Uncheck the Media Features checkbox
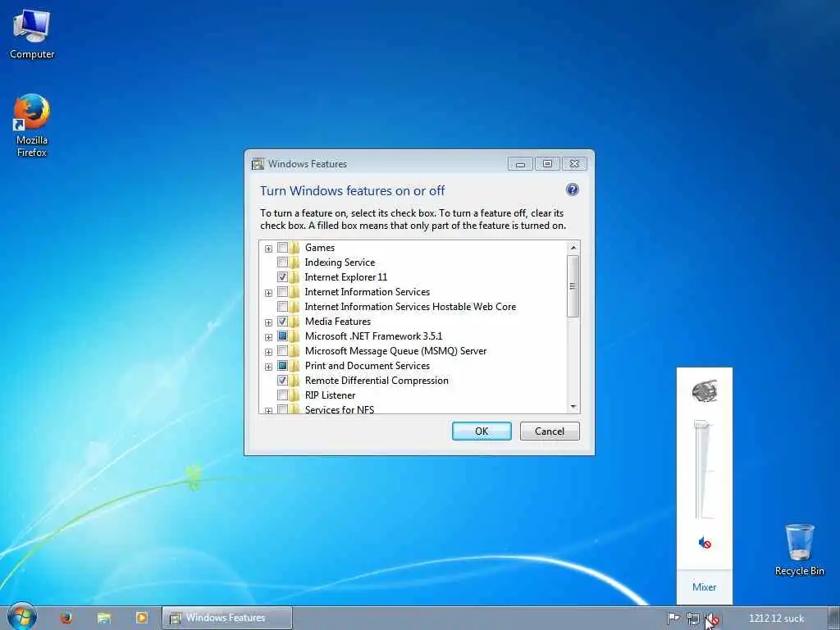 [282, 322]
